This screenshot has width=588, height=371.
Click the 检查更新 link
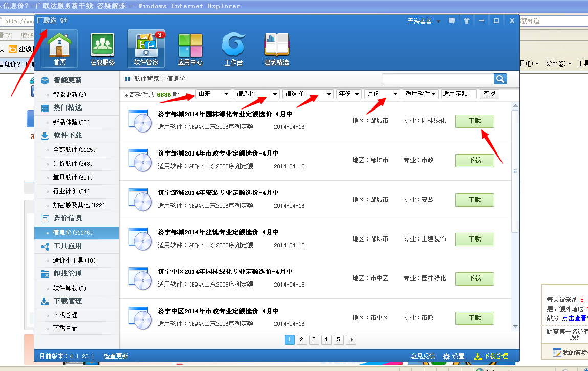116,356
